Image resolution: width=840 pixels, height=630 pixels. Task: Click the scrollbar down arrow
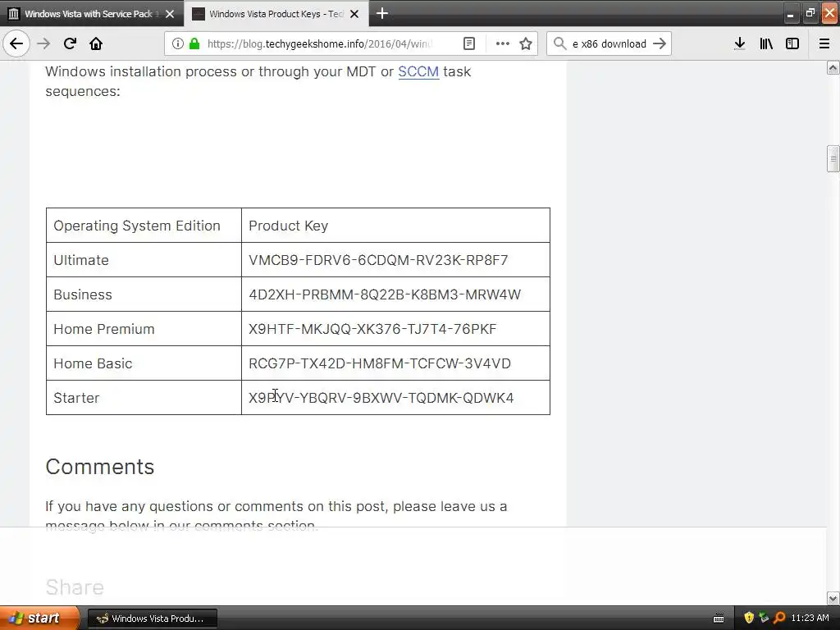point(833,598)
